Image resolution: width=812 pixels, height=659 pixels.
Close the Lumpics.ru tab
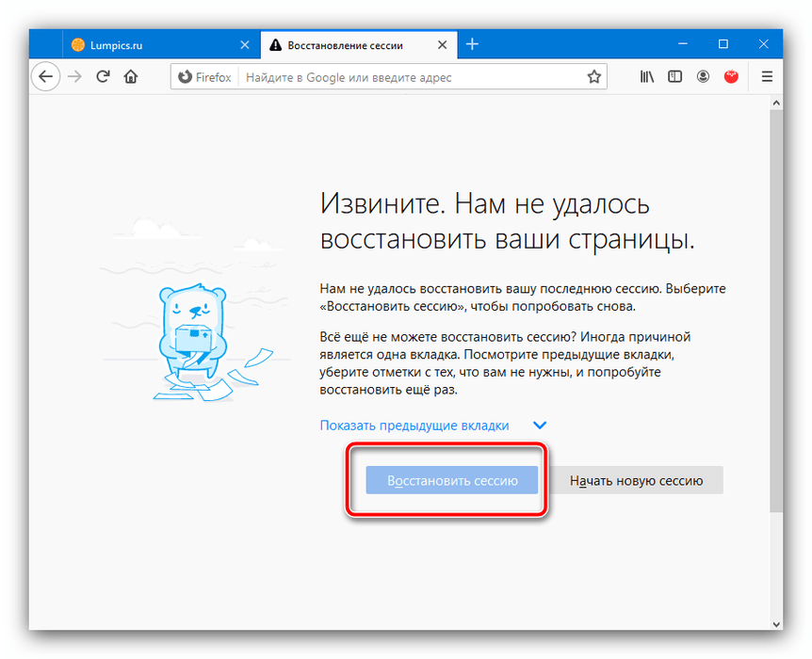point(245,44)
